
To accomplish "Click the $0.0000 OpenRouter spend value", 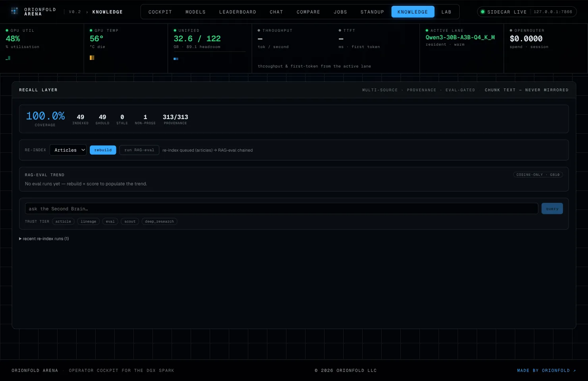I will point(526,38).
